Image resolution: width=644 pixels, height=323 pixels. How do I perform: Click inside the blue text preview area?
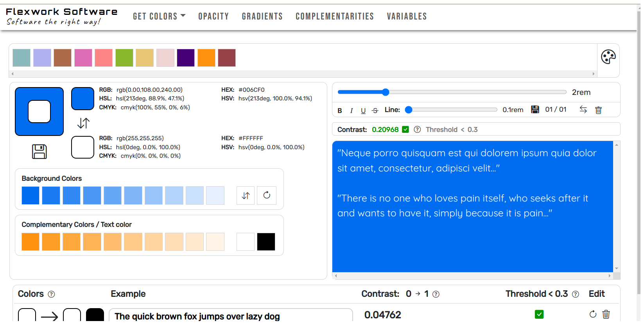[472, 207]
